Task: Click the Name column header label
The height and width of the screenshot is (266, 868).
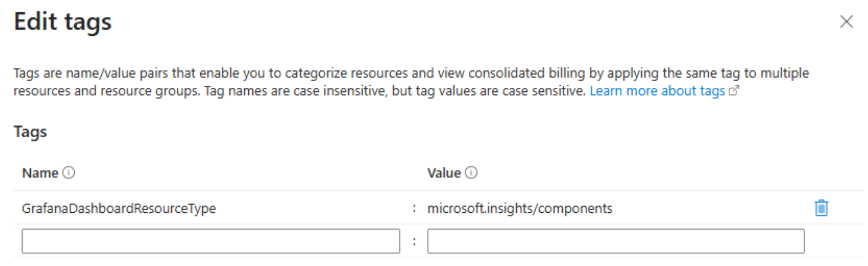Action: point(40,173)
